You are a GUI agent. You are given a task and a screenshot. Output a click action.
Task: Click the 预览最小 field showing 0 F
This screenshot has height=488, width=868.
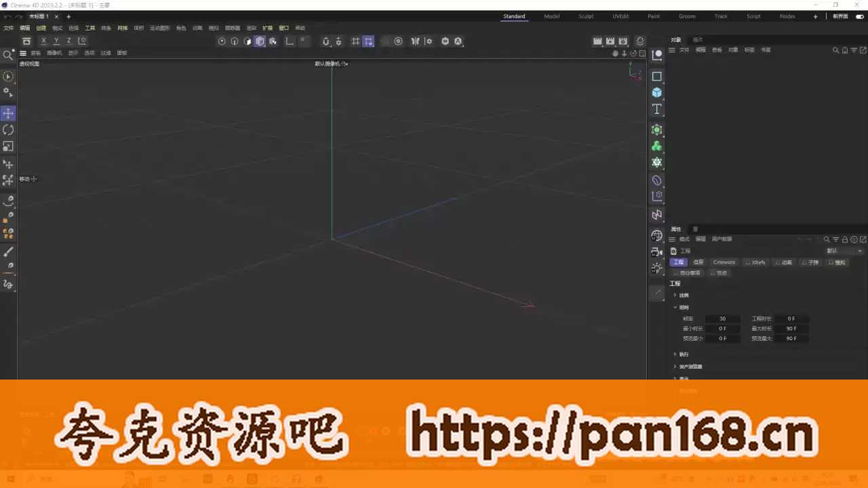coord(723,338)
